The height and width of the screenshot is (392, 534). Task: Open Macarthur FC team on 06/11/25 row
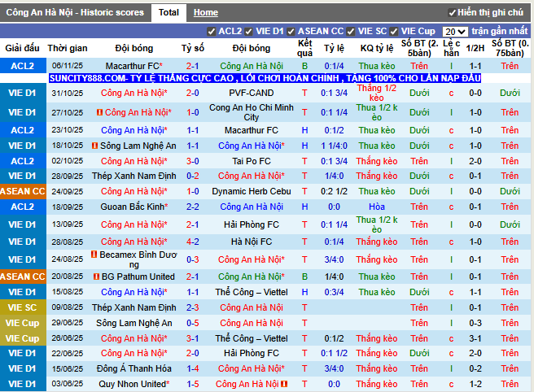click(x=133, y=66)
